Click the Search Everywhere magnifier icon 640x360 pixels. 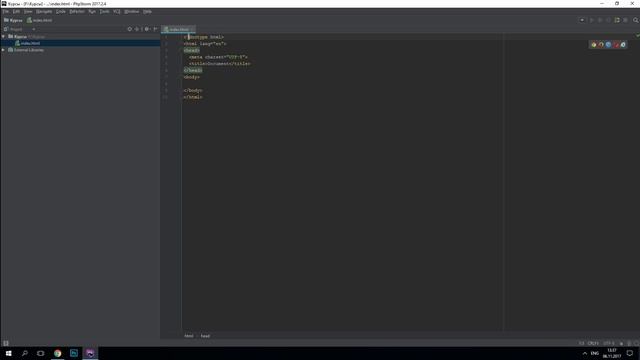[636, 20]
